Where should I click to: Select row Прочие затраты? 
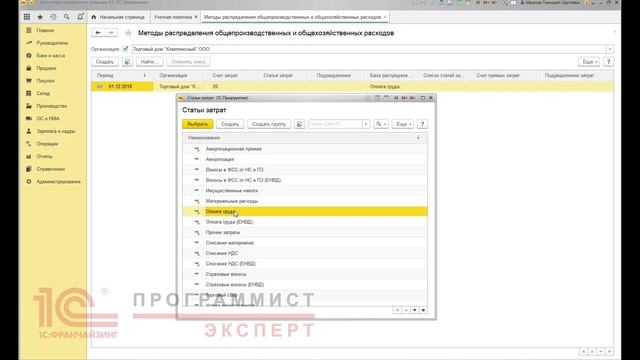click(x=305, y=232)
